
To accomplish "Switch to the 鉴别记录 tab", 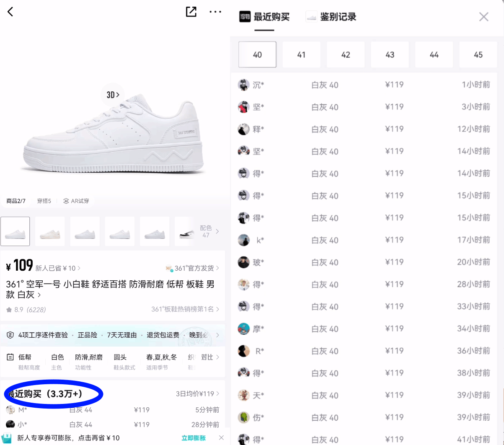I will [x=337, y=17].
